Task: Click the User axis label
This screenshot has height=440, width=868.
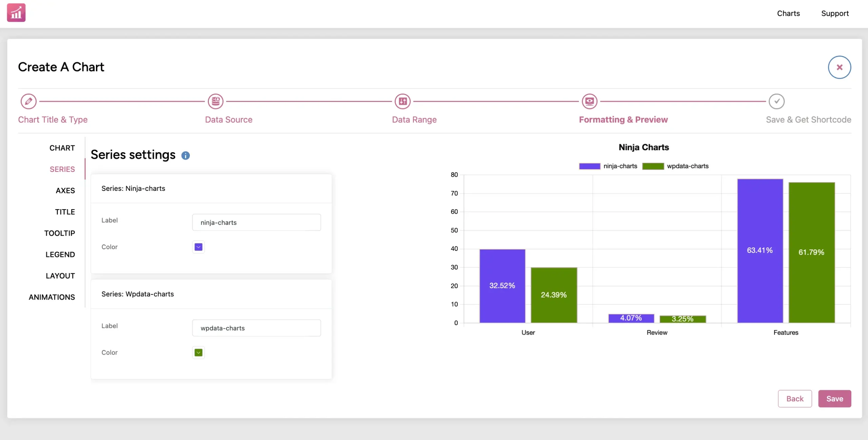Action: click(528, 333)
